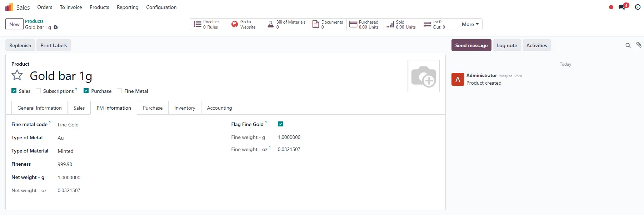Mark product as favorite star
This screenshot has width=644, height=215.
[17, 75]
